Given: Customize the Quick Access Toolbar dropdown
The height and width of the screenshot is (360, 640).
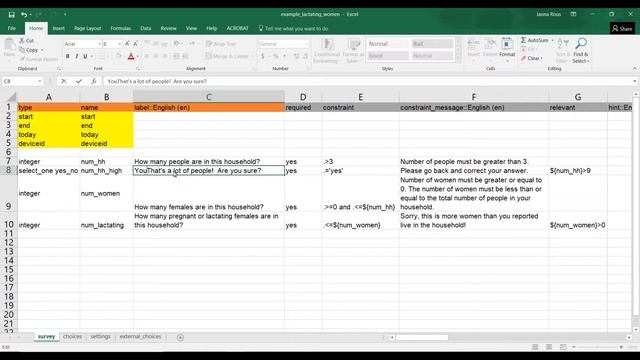Looking at the screenshot, I should (x=65, y=15).
